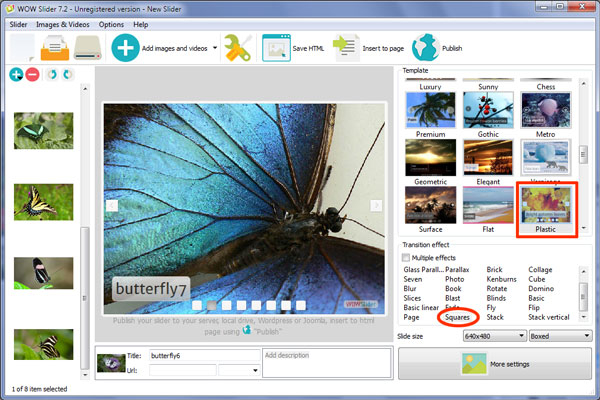Click the Add description text area

[326, 363]
